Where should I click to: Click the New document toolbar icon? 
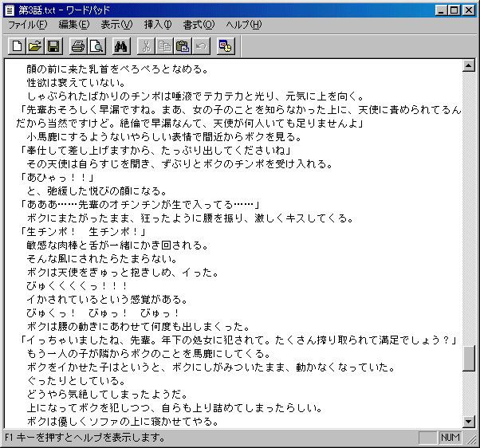(x=17, y=46)
